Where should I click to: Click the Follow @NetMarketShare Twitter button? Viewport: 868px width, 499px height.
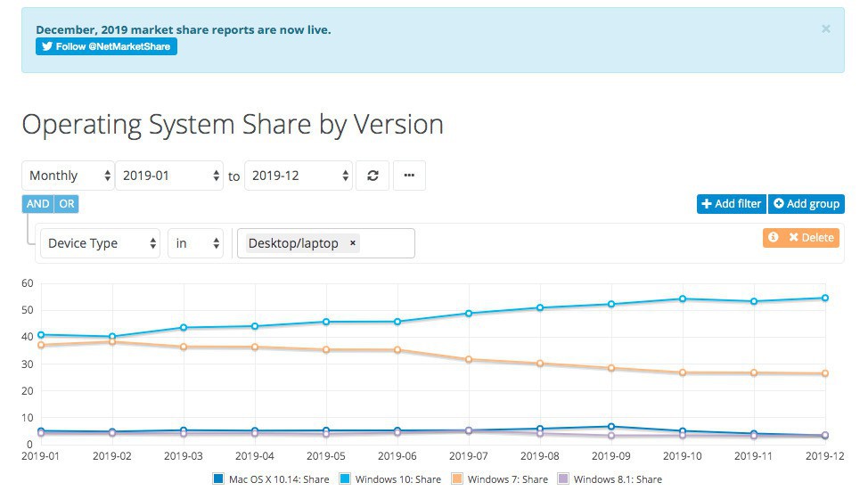coord(106,46)
